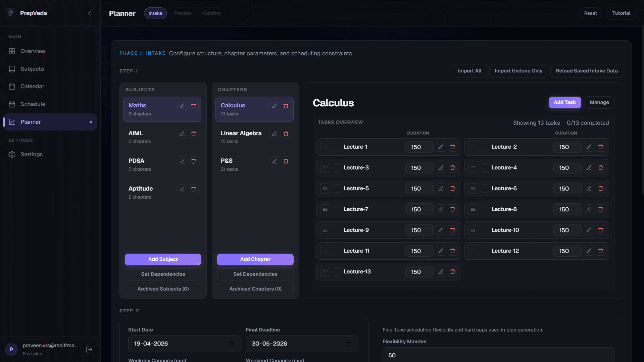This screenshot has width=644, height=362.
Task: Edit the Linear Algebra chapter
Action: [x=274, y=134]
